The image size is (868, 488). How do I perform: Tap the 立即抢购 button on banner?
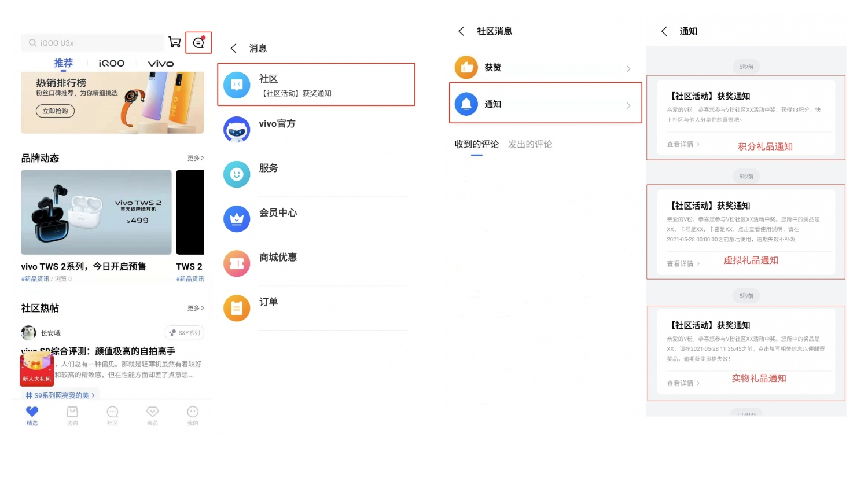(x=56, y=111)
